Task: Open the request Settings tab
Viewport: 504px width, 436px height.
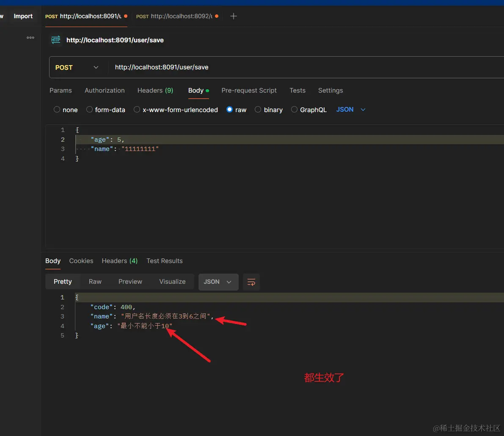Action: pyautogui.click(x=330, y=90)
